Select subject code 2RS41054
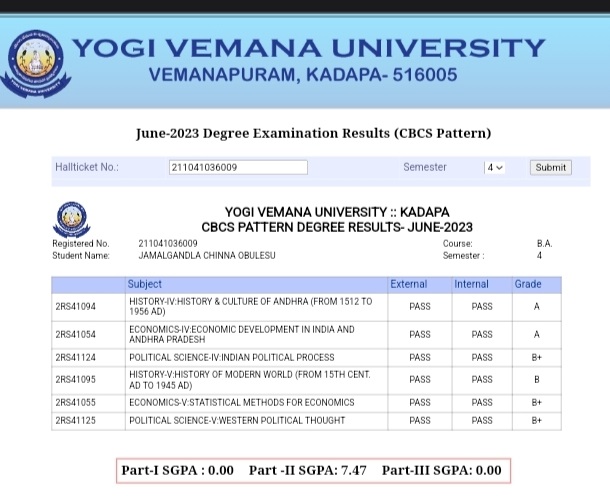The height and width of the screenshot is (496, 610). (x=75, y=335)
